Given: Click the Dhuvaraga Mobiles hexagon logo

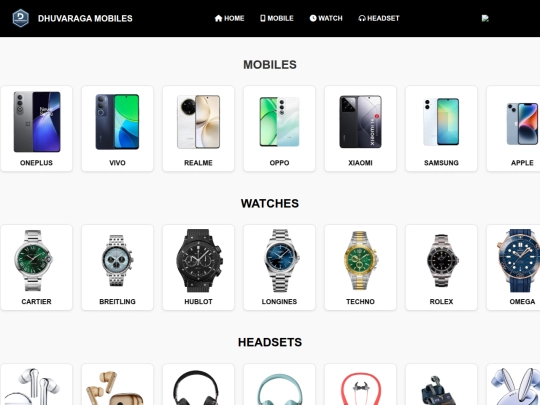Looking at the screenshot, I should pos(21,18).
